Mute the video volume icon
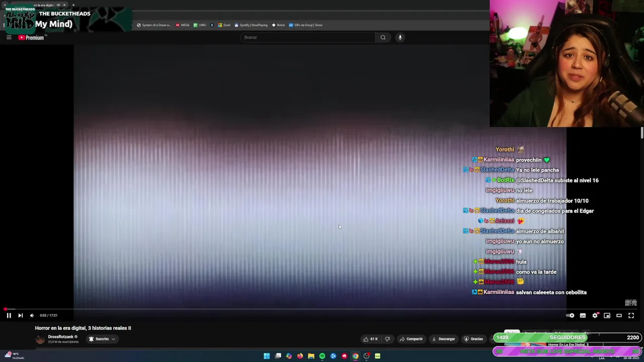Screen dimensions: 644x362 (32, 315)
